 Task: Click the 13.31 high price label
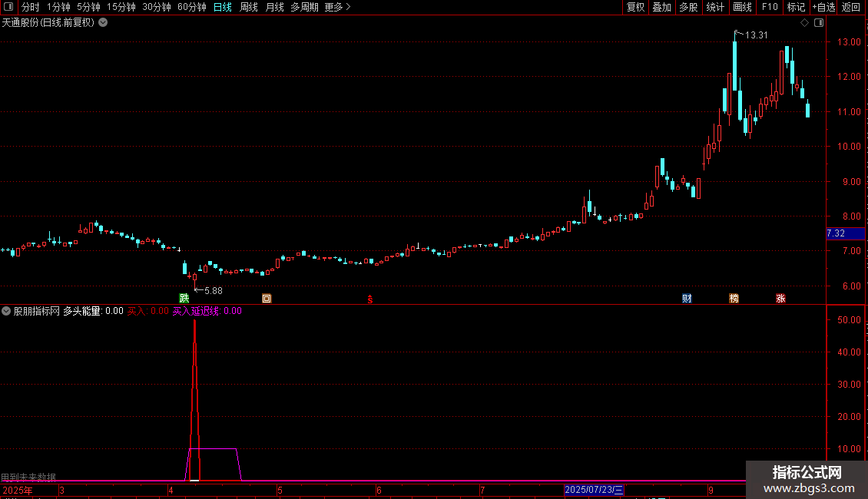pyautogui.click(x=756, y=35)
